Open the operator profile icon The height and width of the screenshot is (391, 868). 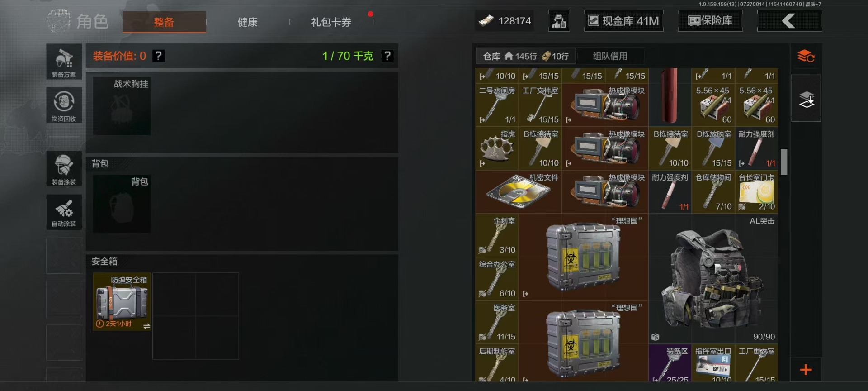[x=559, y=21]
